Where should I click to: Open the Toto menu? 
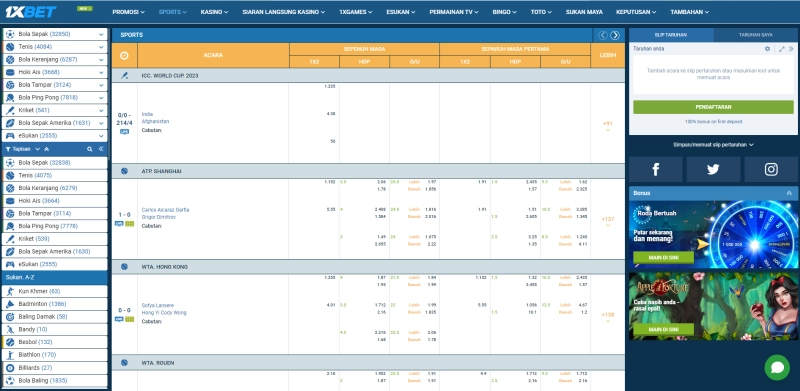(541, 12)
